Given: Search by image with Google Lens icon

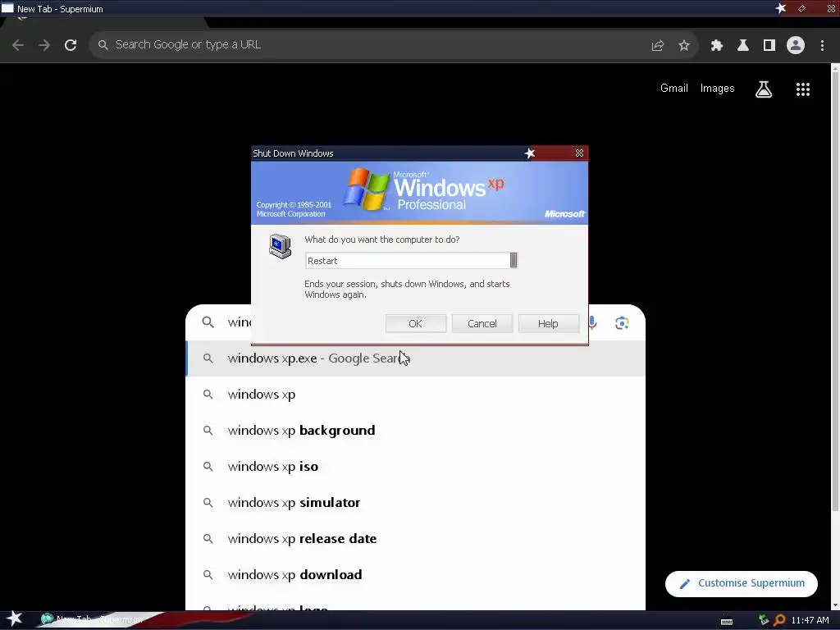Looking at the screenshot, I should pos(622,323).
